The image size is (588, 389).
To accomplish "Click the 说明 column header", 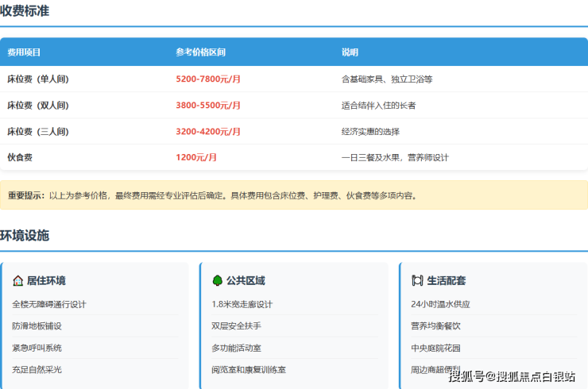I will tap(350, 52).
